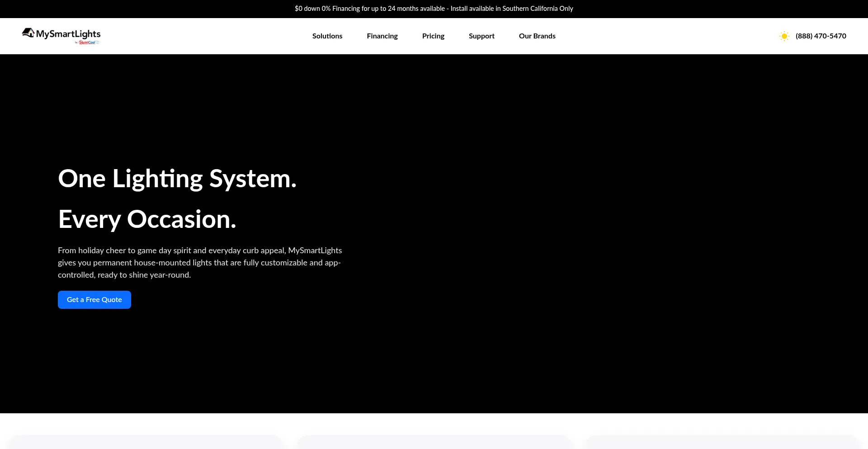Go to the Pricing page
868x449 pixels.
pos(433,36)
